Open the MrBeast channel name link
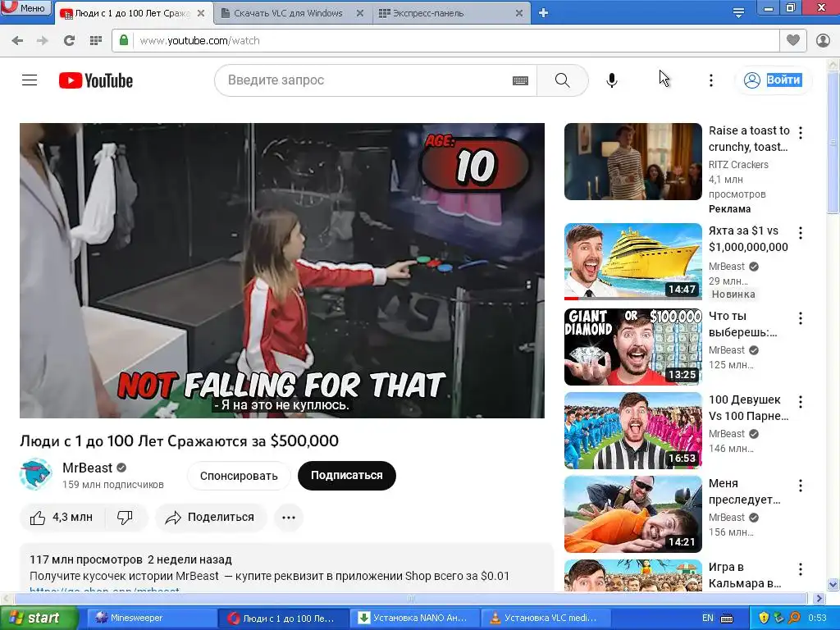 pos(87,468)
